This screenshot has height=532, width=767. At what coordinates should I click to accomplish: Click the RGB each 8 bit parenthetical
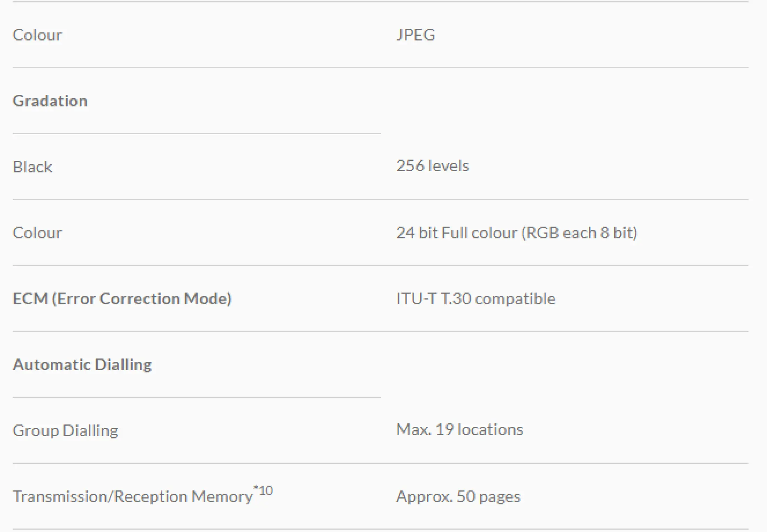pos(579,233)
